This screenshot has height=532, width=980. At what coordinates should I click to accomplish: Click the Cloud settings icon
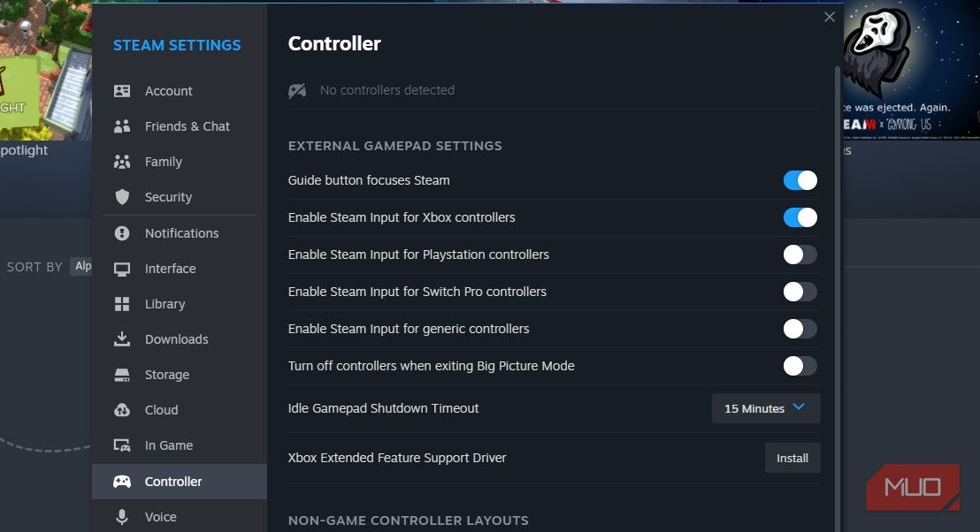tap(122, 409)
